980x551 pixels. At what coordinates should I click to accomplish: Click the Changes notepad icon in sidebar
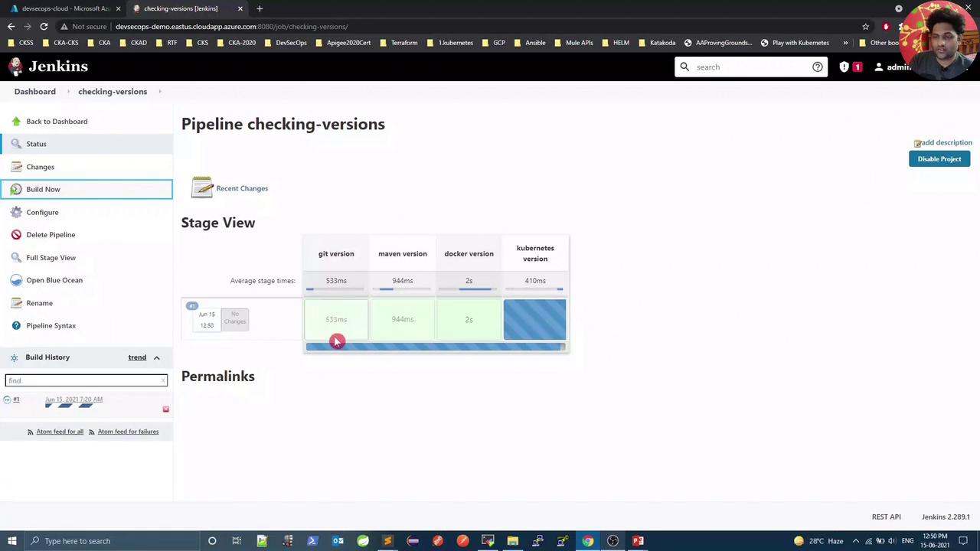[16, 167]
